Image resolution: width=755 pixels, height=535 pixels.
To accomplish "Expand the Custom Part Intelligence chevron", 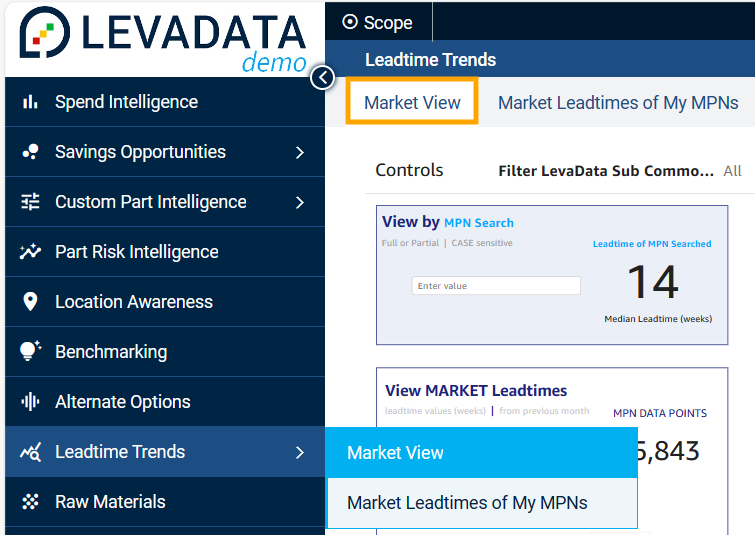I will click(x=300, y=202).
